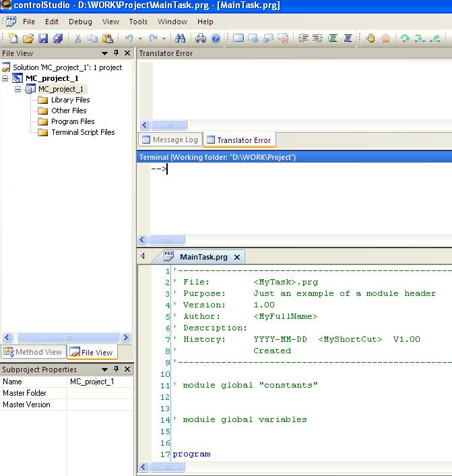Switch to the Message Log tab
This screenshot has height=476, width=452.
click(169, 140)
